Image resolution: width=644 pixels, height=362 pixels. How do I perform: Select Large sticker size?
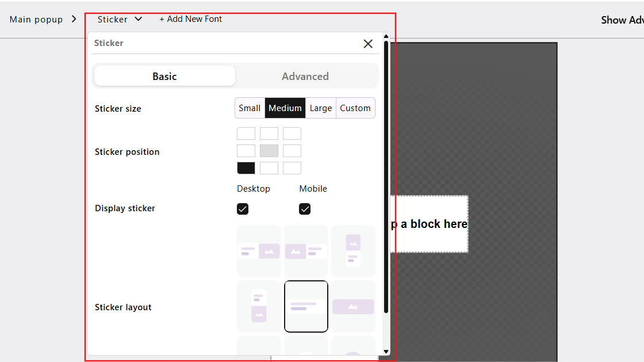click(x=321, y=108)
